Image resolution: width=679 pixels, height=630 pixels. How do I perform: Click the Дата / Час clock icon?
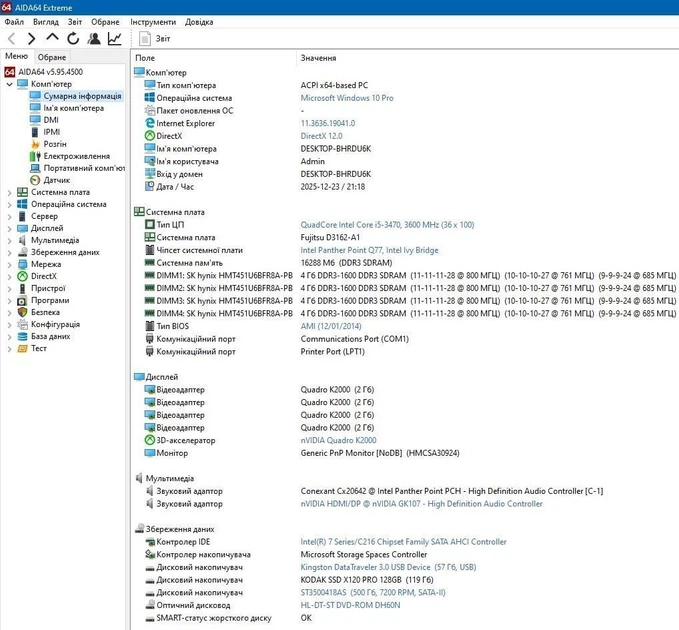[149, 186]
